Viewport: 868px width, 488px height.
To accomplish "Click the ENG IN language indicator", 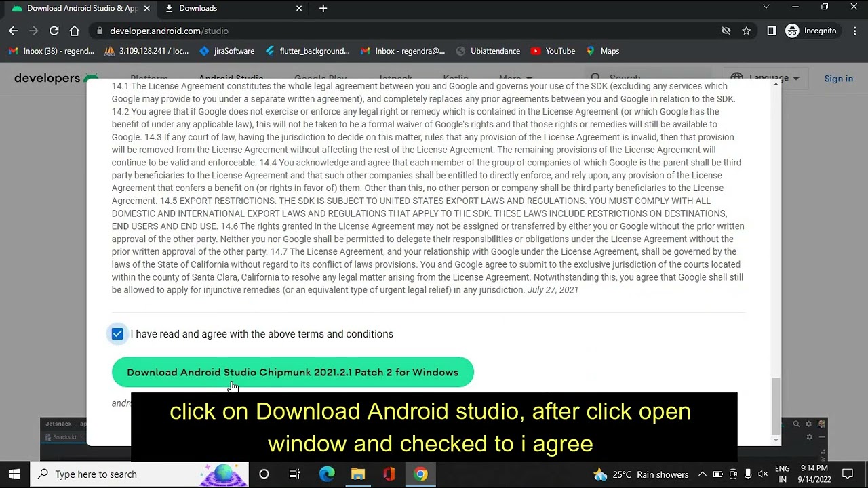I will (x=783, y=474).
